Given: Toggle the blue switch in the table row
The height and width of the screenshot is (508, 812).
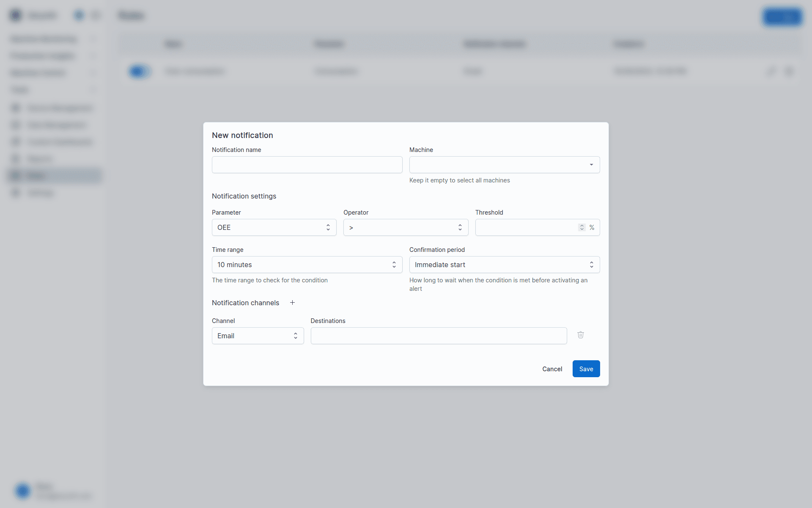Looking at the screenshot, I should point(139,71).
